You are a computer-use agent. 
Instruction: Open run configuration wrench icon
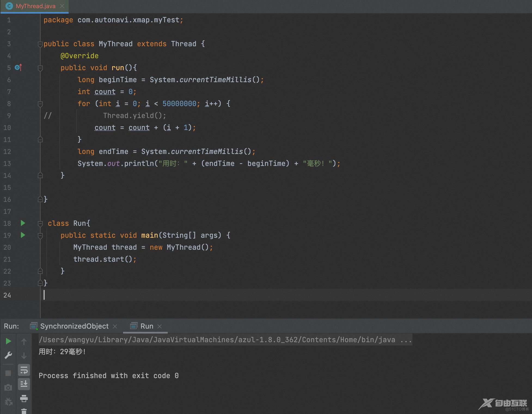pos(8,355)
